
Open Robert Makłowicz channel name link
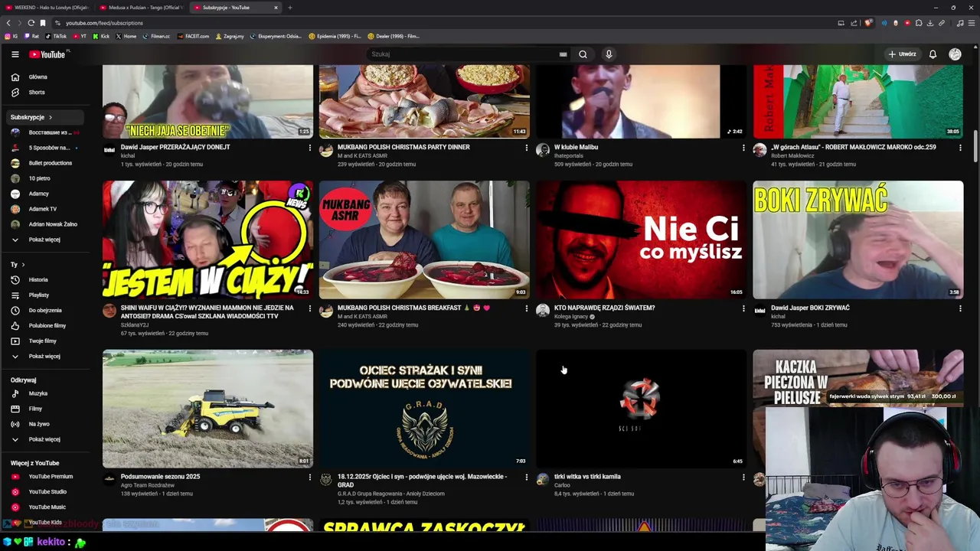(x=792, y=155)
